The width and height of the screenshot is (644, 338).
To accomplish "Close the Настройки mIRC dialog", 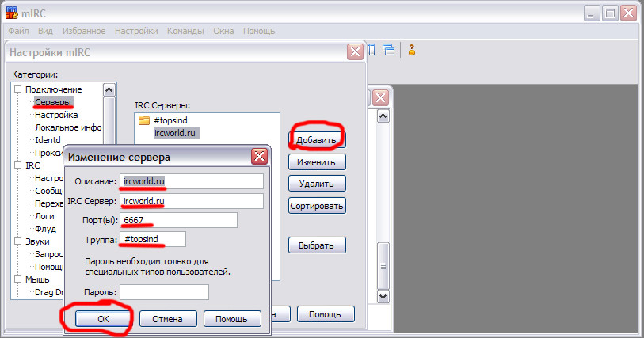I will tap(355, 52).
